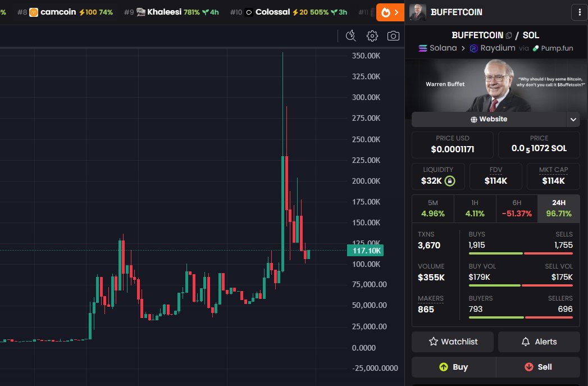Click the buy volume versus sell volume bar
Viewport: 588px width, 386px height.
click(x=521, y=285)
